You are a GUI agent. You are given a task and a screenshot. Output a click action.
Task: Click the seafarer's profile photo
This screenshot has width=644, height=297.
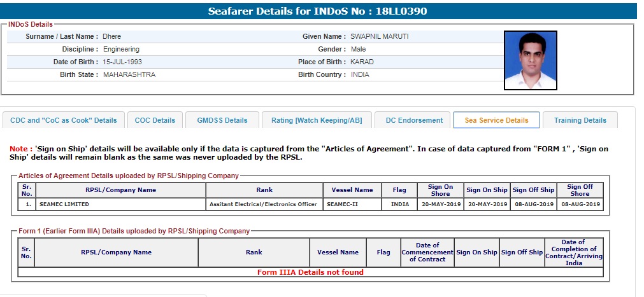pyautogui.click(x=530, y=60)
